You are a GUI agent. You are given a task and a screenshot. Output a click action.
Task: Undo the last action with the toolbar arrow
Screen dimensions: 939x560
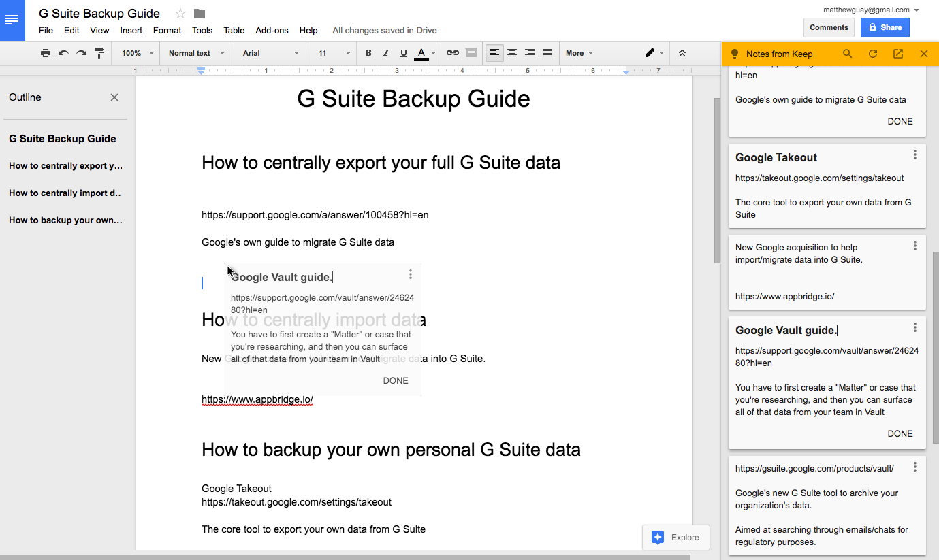63,53
